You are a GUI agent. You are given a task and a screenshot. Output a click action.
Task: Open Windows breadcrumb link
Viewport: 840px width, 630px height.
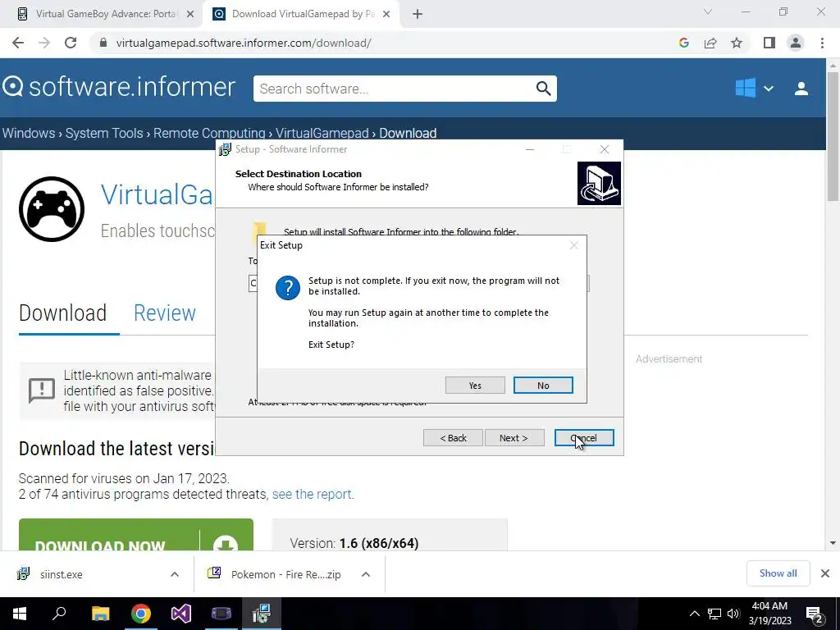(29, 133)
